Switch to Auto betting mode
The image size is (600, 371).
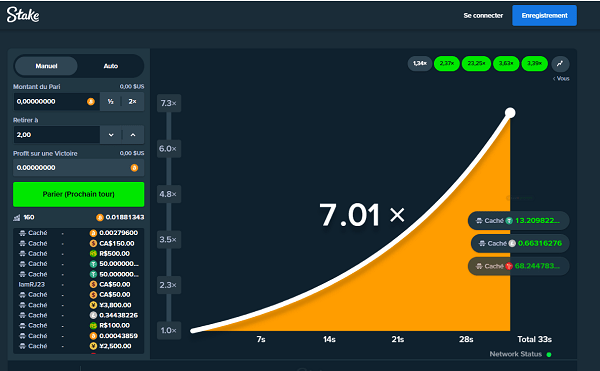coord(111,66)
